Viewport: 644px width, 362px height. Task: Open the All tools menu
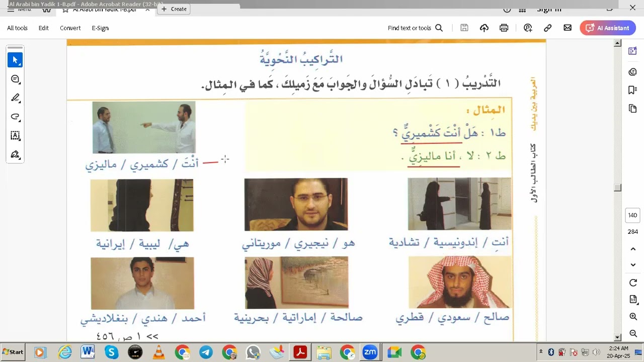click(17, 28)
